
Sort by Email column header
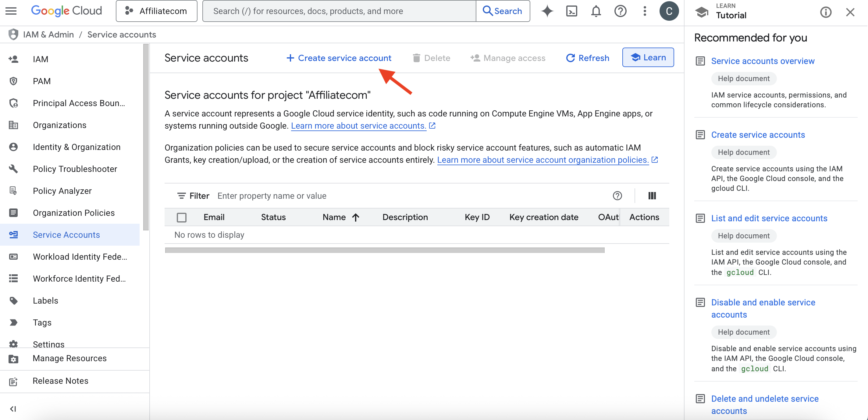[214, 217]
